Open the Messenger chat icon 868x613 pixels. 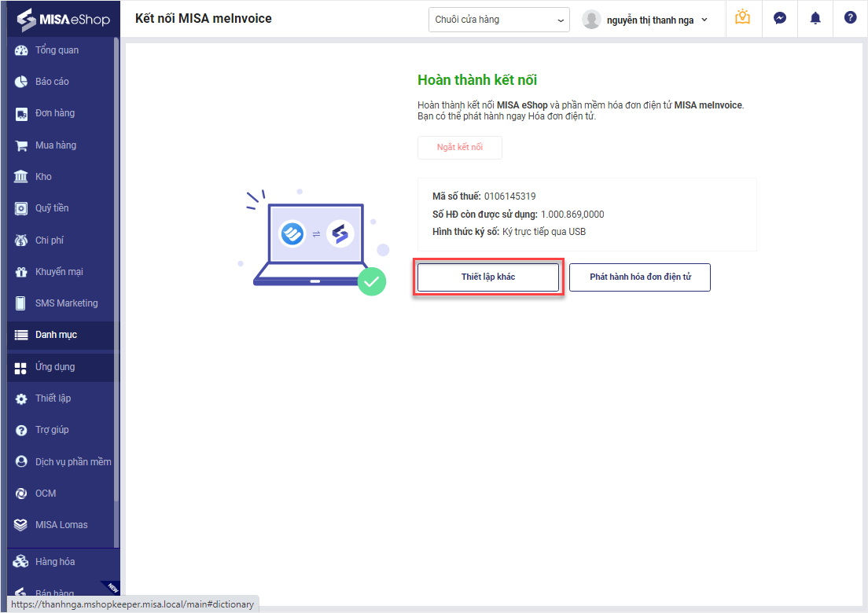click(779, 18)
